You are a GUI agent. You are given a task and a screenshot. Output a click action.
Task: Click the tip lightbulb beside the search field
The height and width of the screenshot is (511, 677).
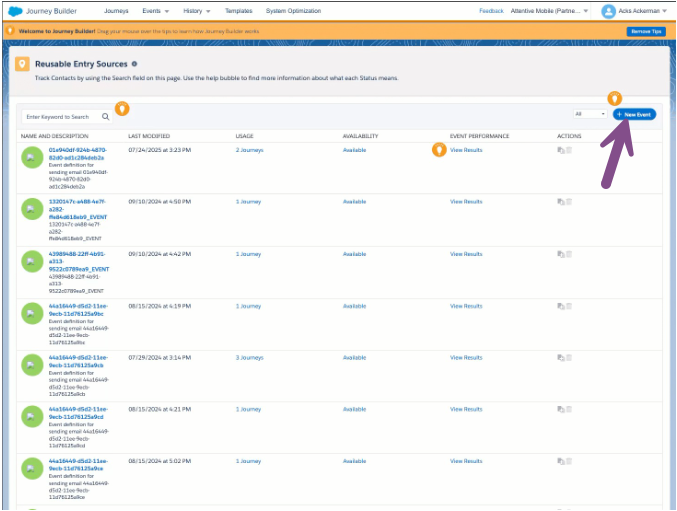[122, 108]
